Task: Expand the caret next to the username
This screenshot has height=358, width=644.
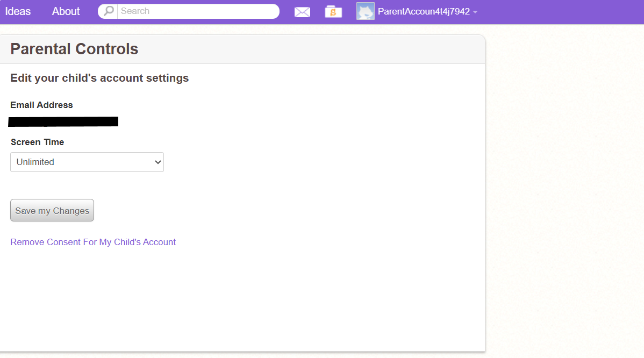Action: coord(475,11)
